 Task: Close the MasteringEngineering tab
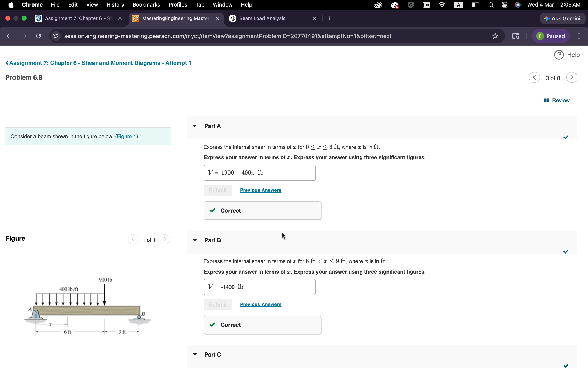(217, 18)
